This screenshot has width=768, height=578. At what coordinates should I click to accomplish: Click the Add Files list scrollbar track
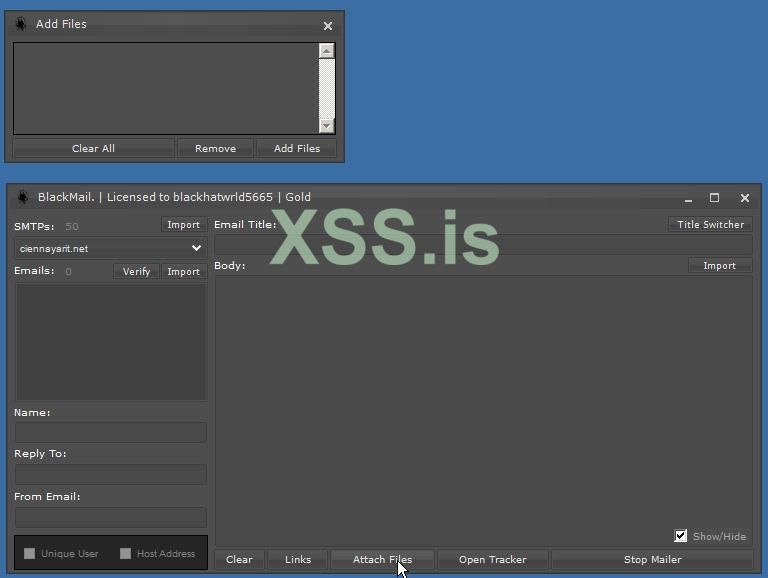click(327, 88)
